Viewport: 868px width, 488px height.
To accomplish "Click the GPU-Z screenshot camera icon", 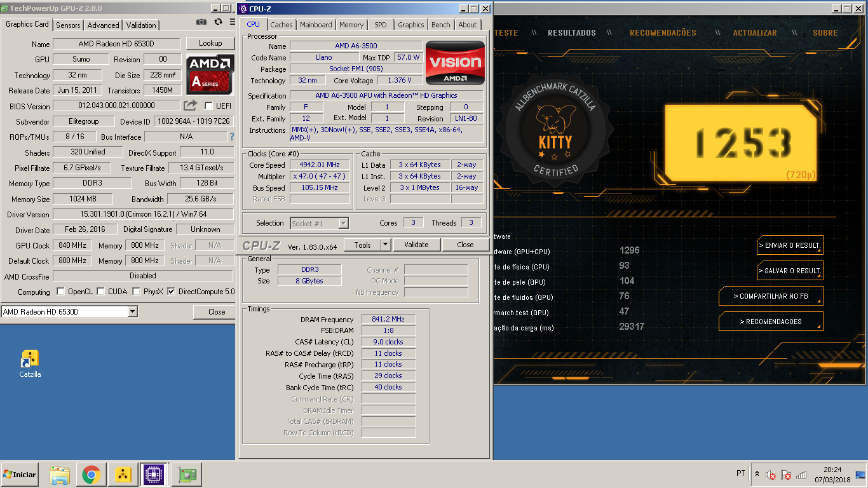I will tap(201, 22).
